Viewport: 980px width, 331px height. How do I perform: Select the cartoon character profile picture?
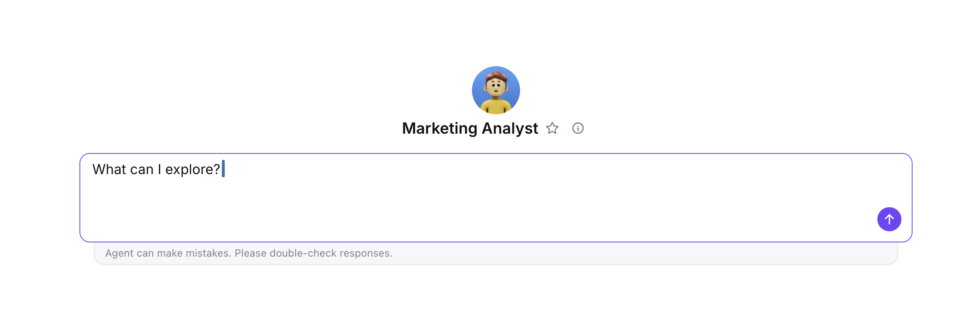(x=496, y=90)
